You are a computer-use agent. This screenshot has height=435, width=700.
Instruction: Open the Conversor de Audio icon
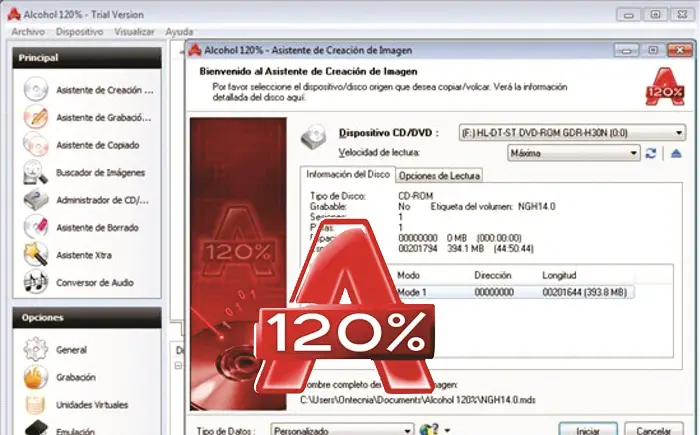coord(36,282)
